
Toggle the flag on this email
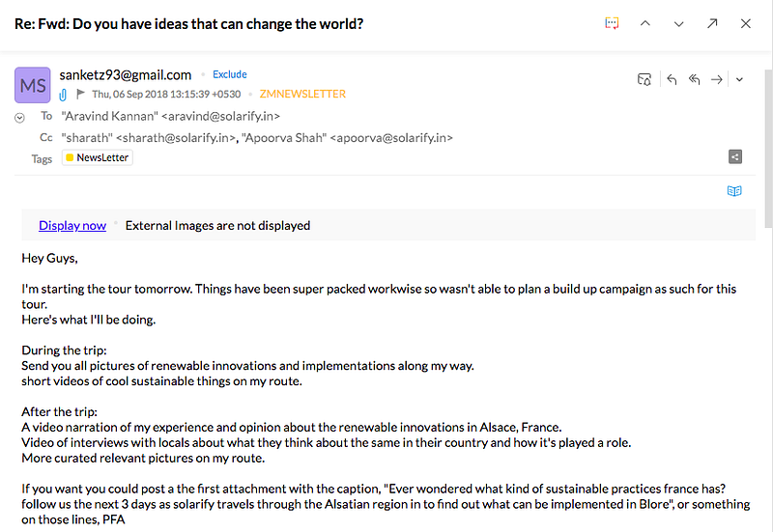coord(81,94)
